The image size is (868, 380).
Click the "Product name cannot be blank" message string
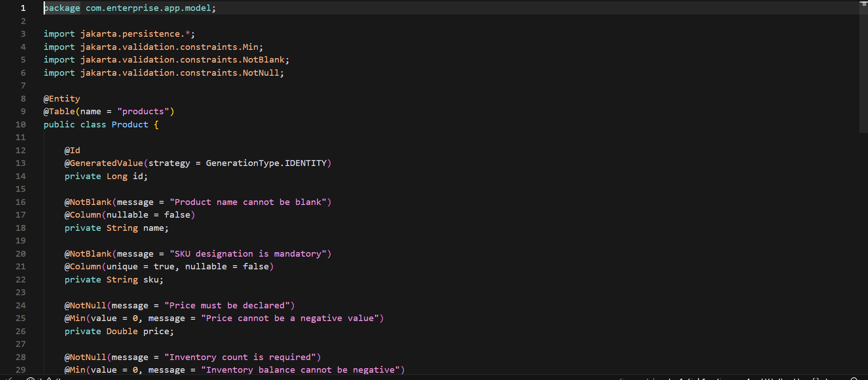coord(248,202)
